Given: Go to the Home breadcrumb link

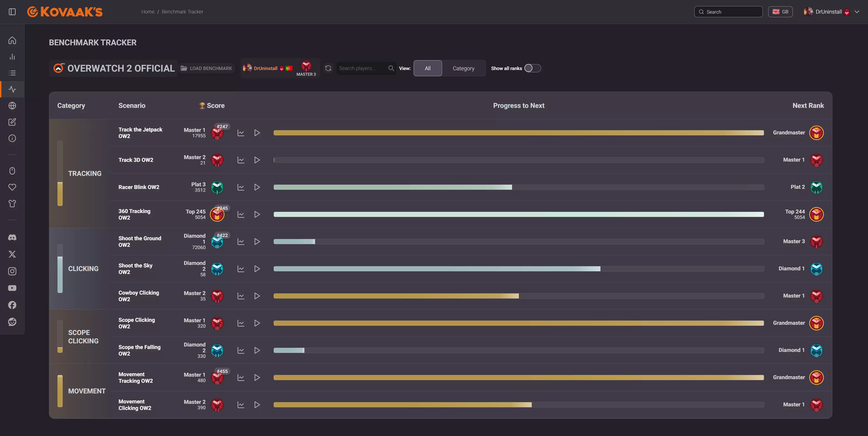Looking at the screenshot, I should tap(148, 12).
